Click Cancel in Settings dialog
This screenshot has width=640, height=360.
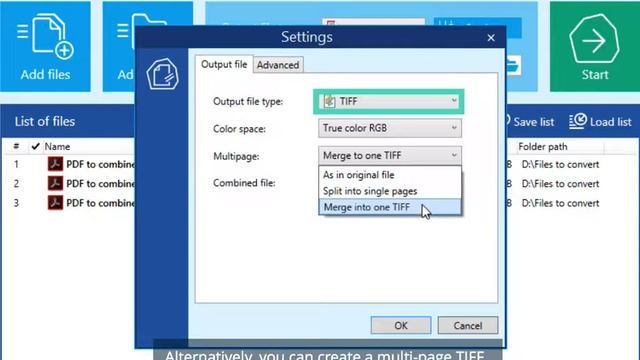[x=468, y=325]
